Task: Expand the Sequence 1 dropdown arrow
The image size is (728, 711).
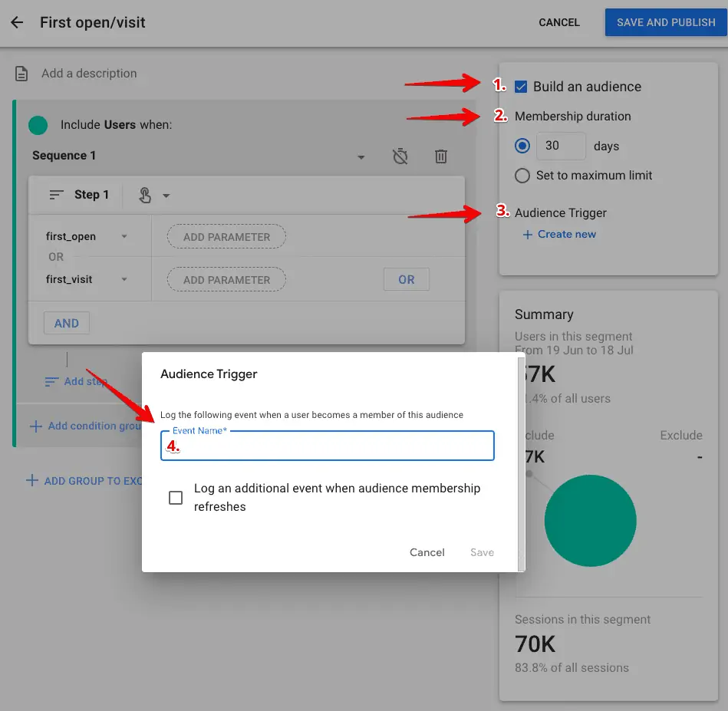Action: 361,156
